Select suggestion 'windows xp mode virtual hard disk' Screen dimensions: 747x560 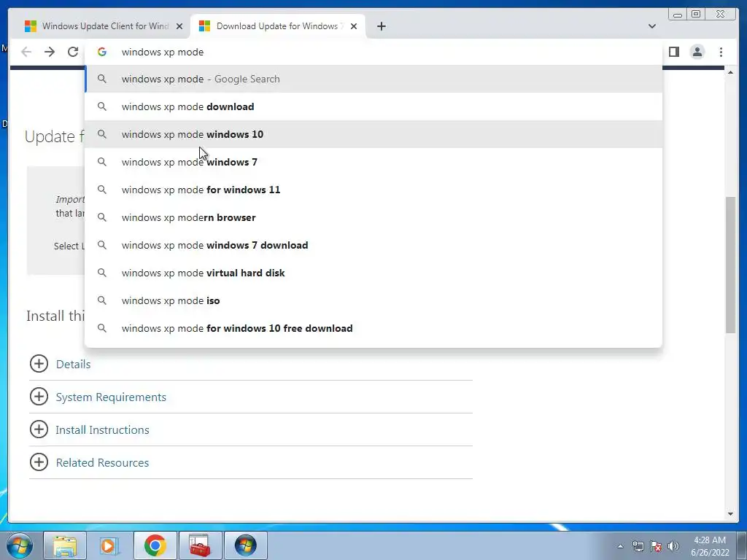tap(373, 273)
